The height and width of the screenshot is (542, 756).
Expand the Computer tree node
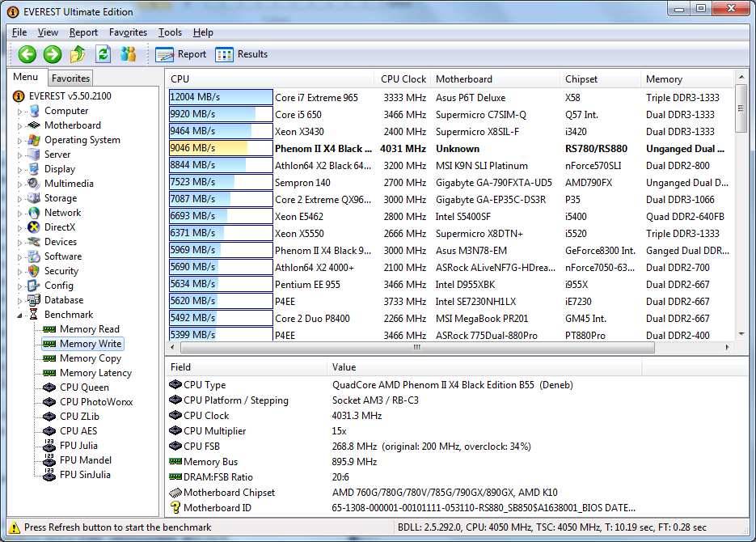pyautogui.click(x=19, y=112)
